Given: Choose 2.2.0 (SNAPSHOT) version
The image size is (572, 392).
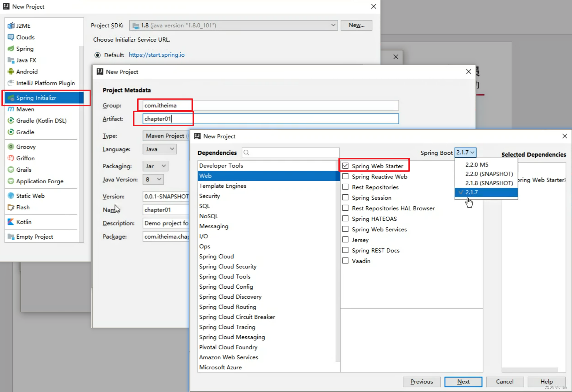Looking at the screenshot, I should pyautogui.click(x=486, y=174).
